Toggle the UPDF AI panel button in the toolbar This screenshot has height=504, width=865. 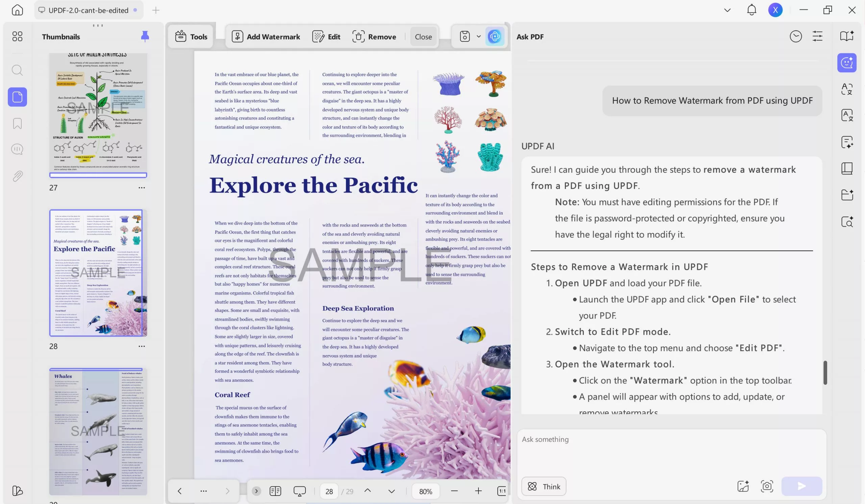coord(495,36)
